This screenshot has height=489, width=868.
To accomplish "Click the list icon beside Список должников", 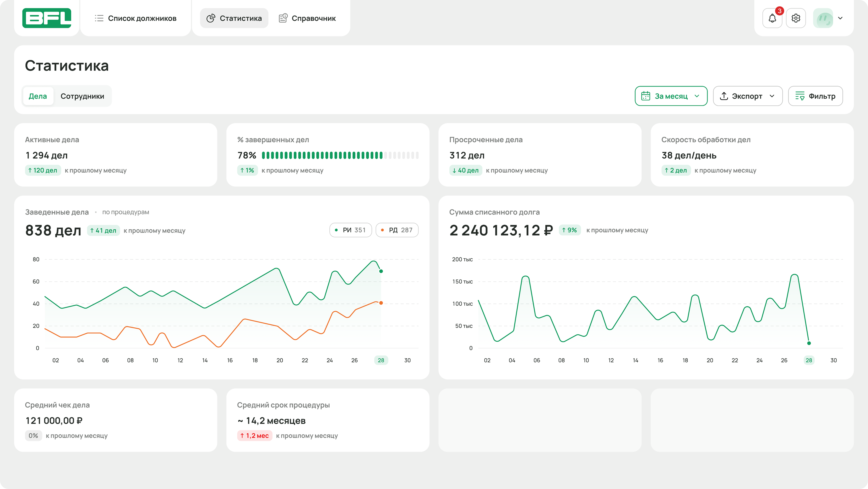I will point(99,18).
